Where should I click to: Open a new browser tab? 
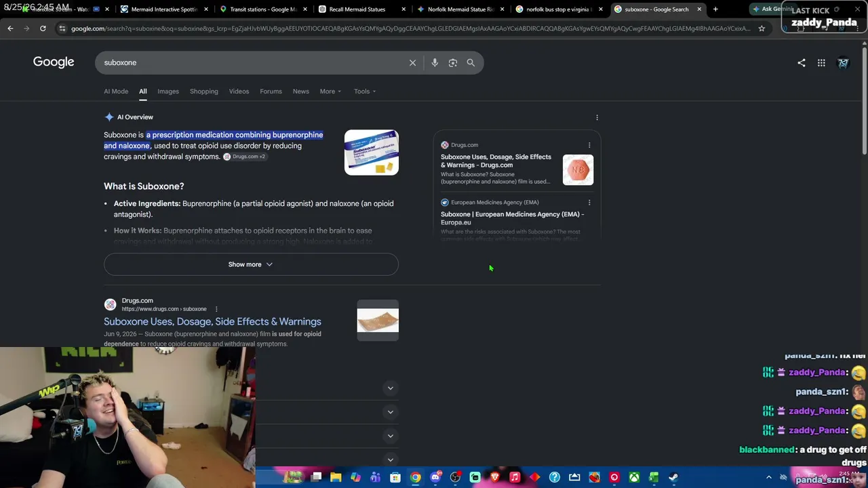[715, 9]
